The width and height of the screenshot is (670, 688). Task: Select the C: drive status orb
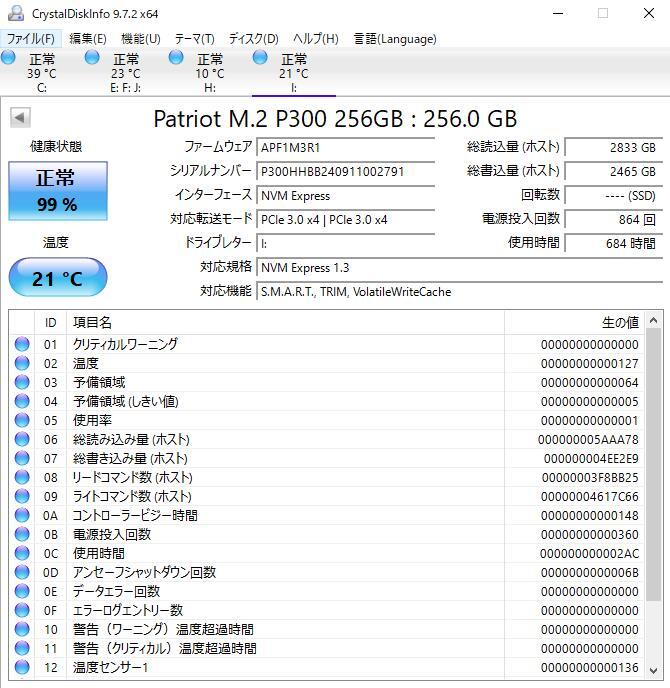pos(9,59)
